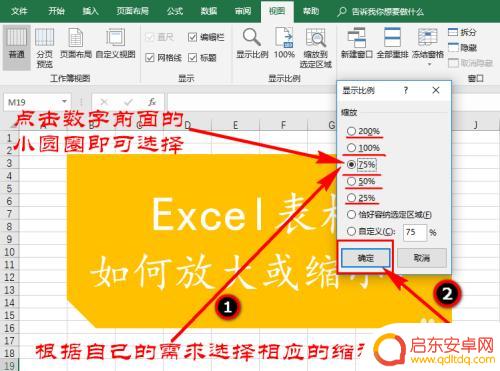Select the 100% zoom radio button
500x371 pixels.
(351, 148)
